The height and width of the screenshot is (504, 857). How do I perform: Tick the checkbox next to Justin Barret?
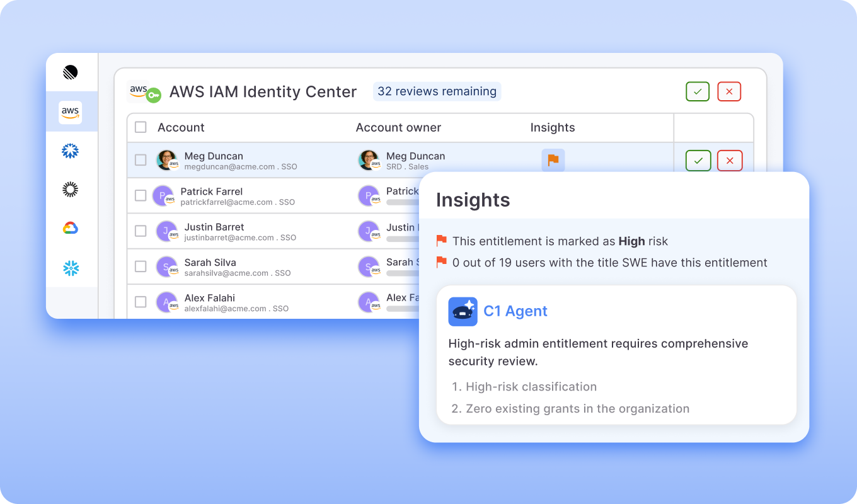(141, 231)
